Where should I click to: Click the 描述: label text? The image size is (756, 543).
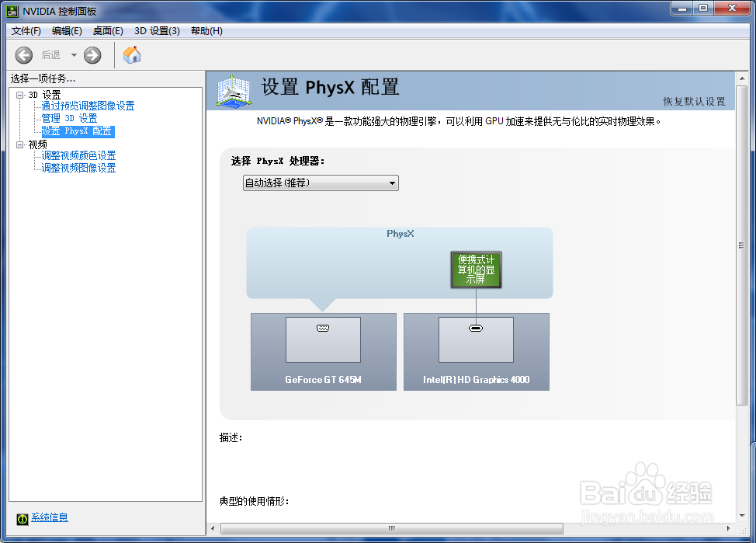click(231, 438)
